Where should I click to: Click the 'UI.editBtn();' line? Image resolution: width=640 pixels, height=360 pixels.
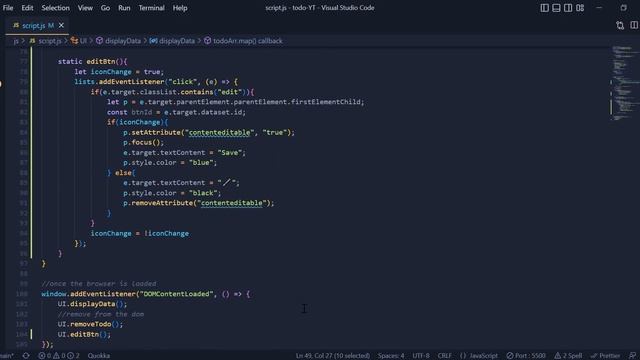[84, 334]
